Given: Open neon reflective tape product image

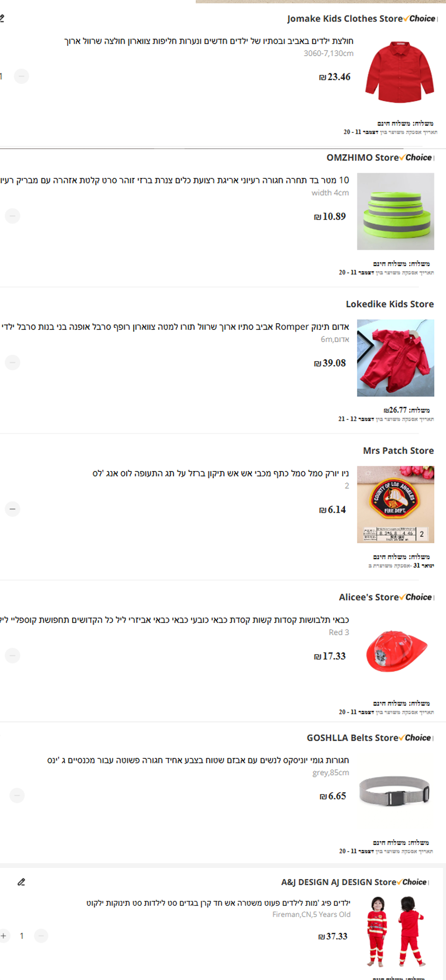Looking at the screenshot, I should click(x=395, y=211).
